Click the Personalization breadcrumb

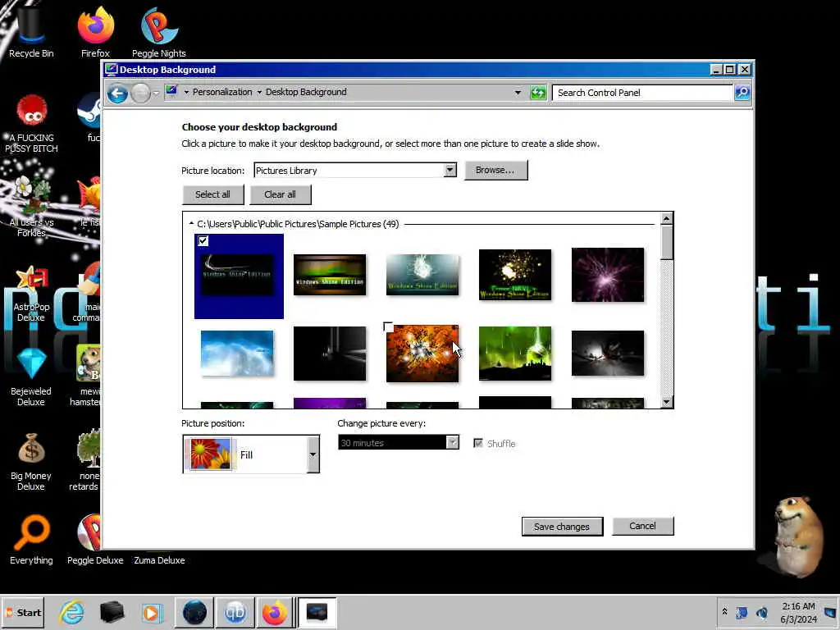point(222,92)
